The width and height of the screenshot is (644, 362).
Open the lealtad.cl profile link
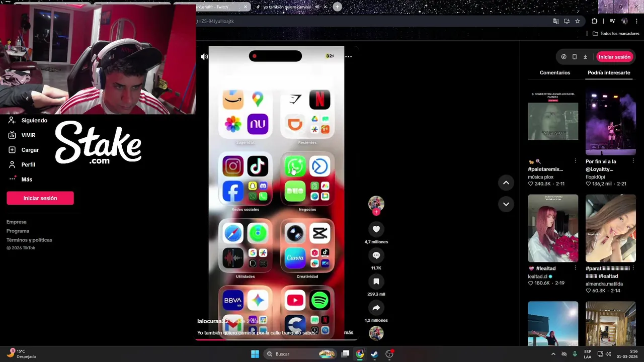(537, 277)
